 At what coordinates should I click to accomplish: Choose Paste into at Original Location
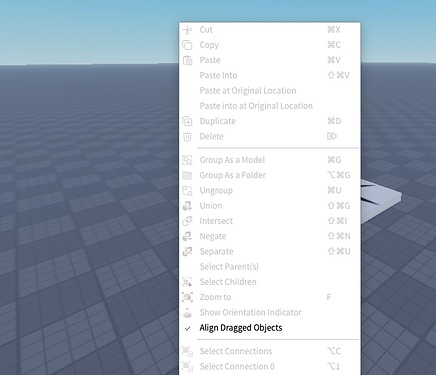tap(270, 106)
